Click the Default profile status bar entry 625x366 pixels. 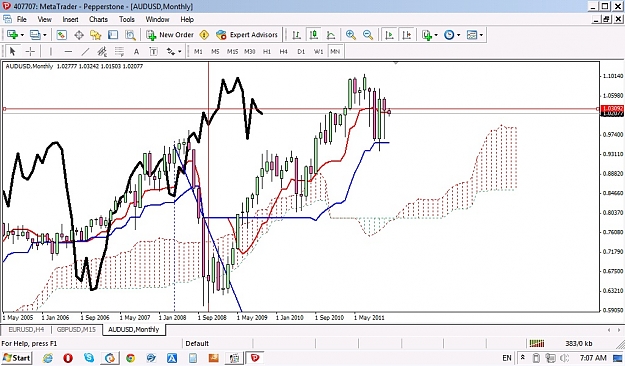coord(197,343)
